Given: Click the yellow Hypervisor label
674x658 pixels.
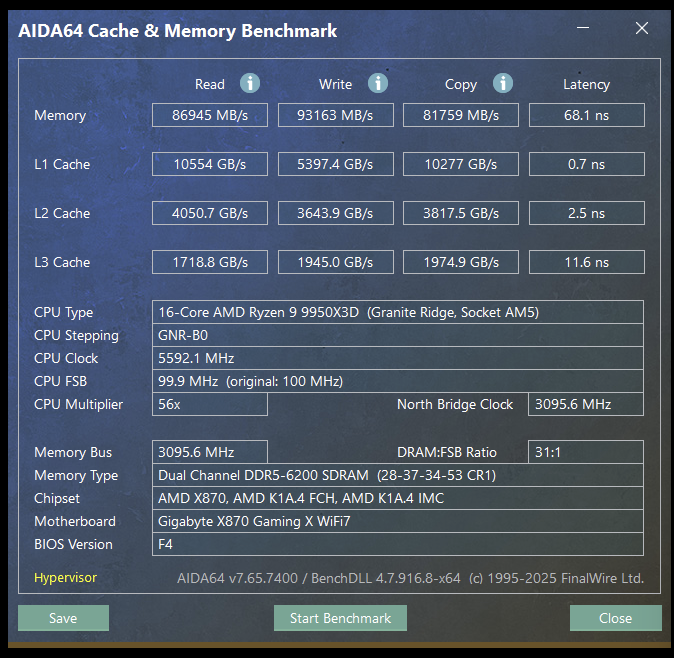Looking at the screenshot, I should click(65, 578).
